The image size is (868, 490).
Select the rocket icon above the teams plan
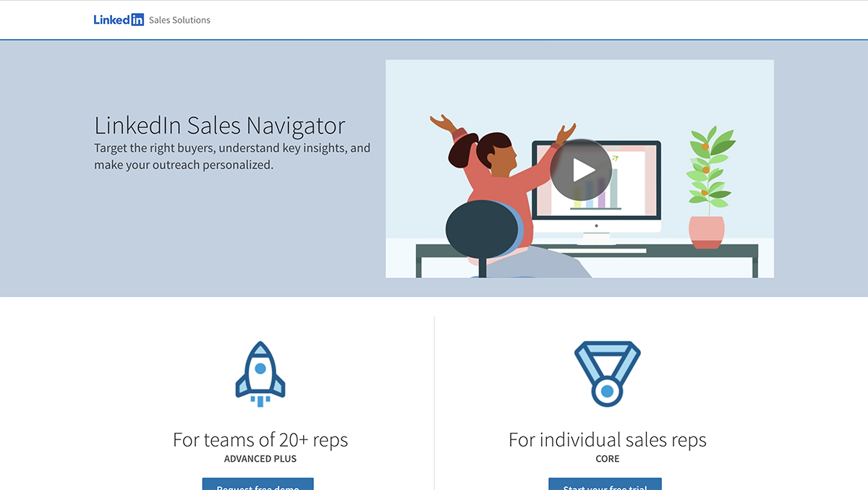(x=260, y=371)
